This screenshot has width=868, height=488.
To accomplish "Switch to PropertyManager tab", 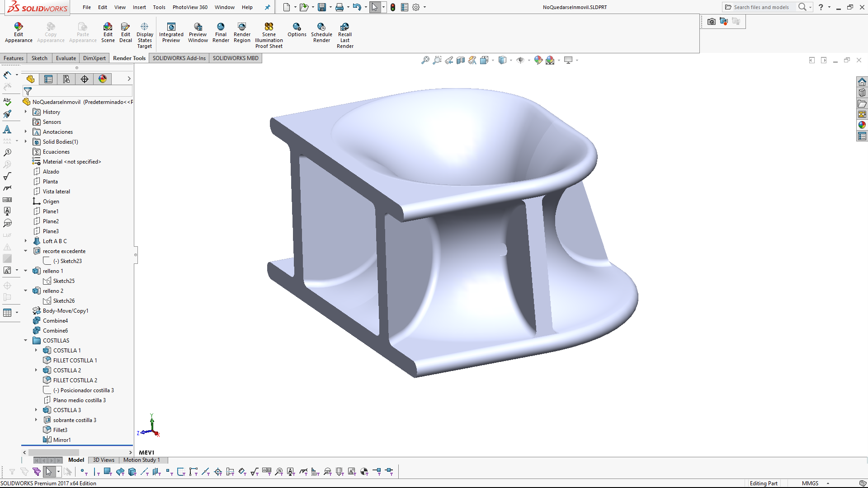I will click(x=48, y=79).
